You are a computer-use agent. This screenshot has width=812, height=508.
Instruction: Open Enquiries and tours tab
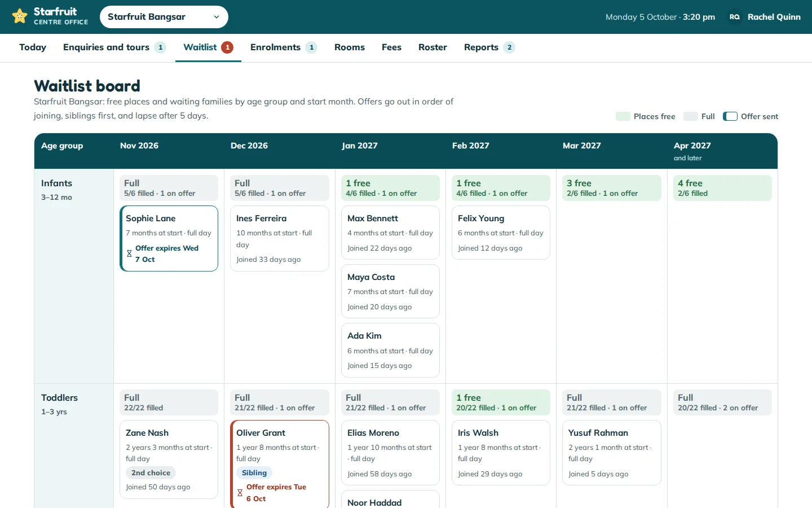[114, 47]
